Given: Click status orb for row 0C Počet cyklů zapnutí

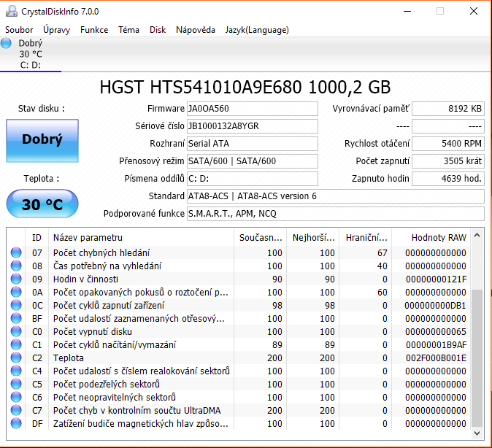Looking at the screenshot, I should tap(16, 305).
